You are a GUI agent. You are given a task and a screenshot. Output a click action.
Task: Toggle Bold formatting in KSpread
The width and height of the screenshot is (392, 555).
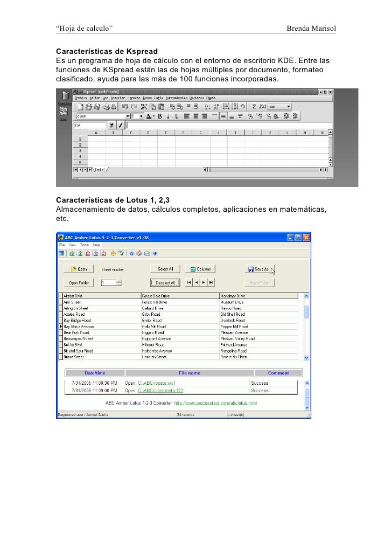[160, 116]
